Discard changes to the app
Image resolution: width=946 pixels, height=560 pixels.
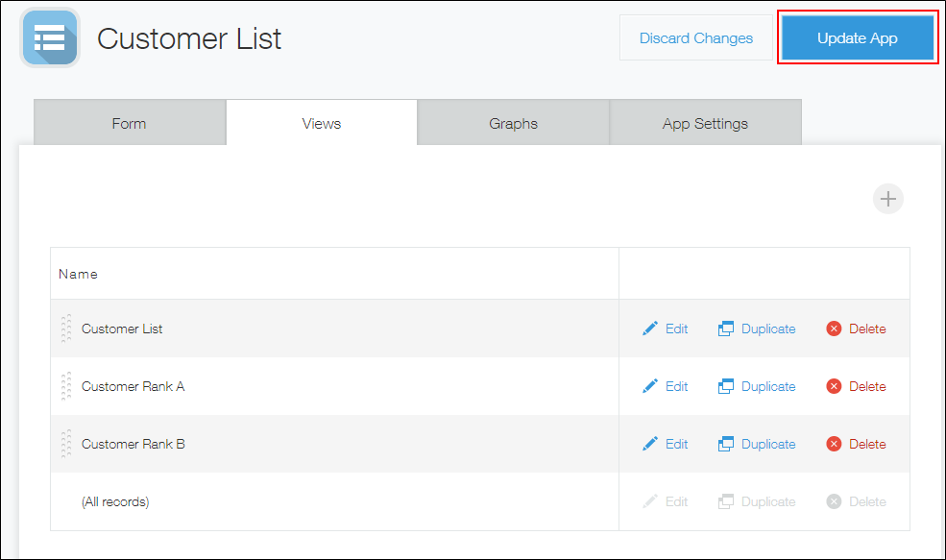pos(695,37)
